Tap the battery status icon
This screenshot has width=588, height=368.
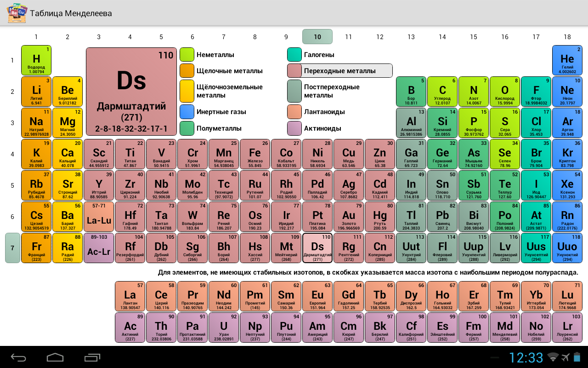pos(577,357)
